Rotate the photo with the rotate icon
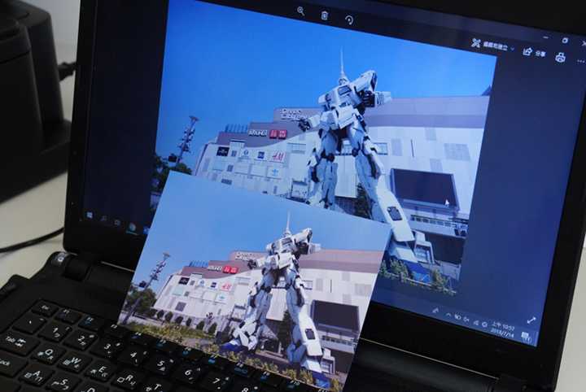 pos(349,20)
